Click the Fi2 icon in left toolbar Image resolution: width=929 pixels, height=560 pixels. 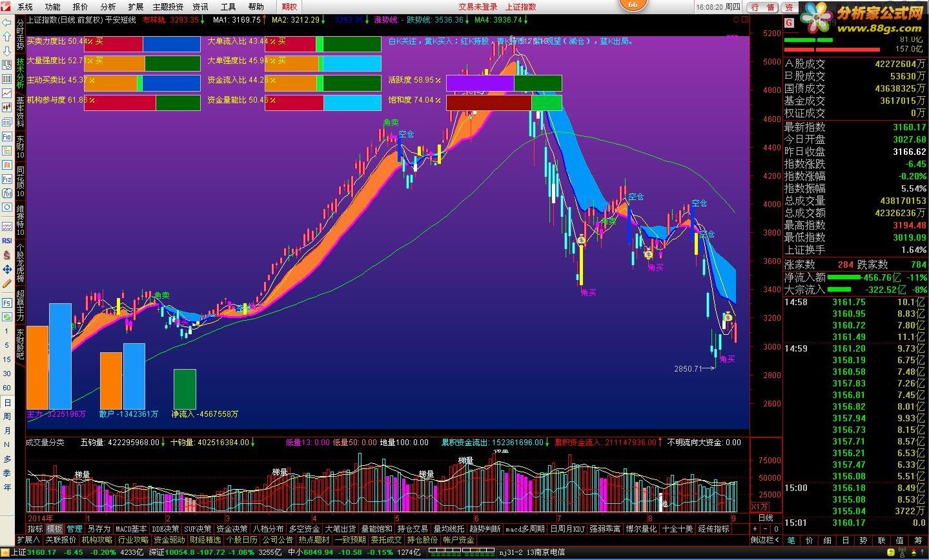pos(7,179)
